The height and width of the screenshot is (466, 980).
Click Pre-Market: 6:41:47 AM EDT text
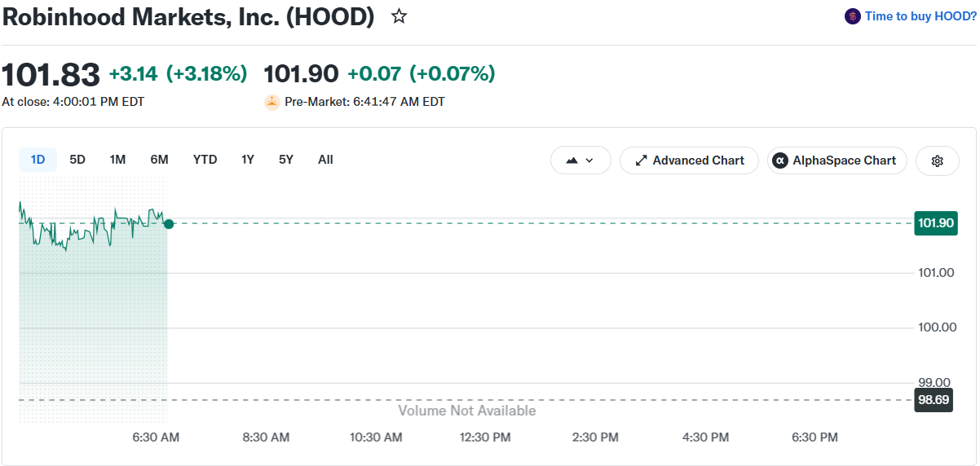tap(364, 102)
